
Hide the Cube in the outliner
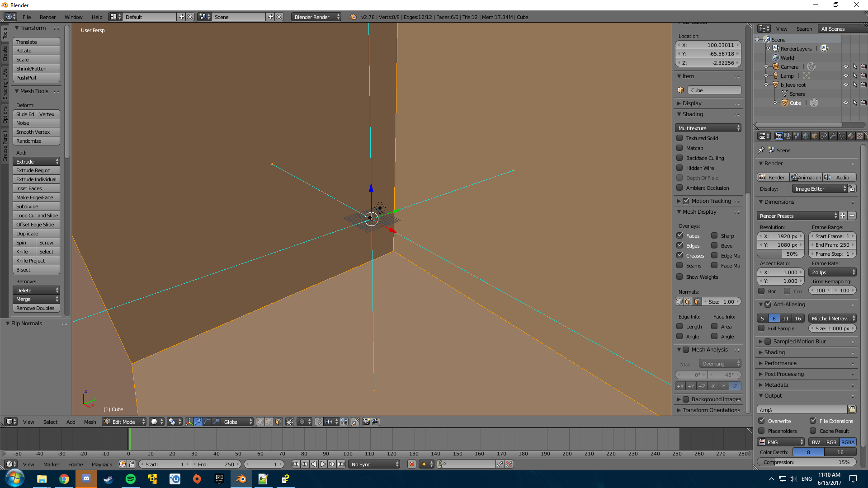(x=845, y=103)
